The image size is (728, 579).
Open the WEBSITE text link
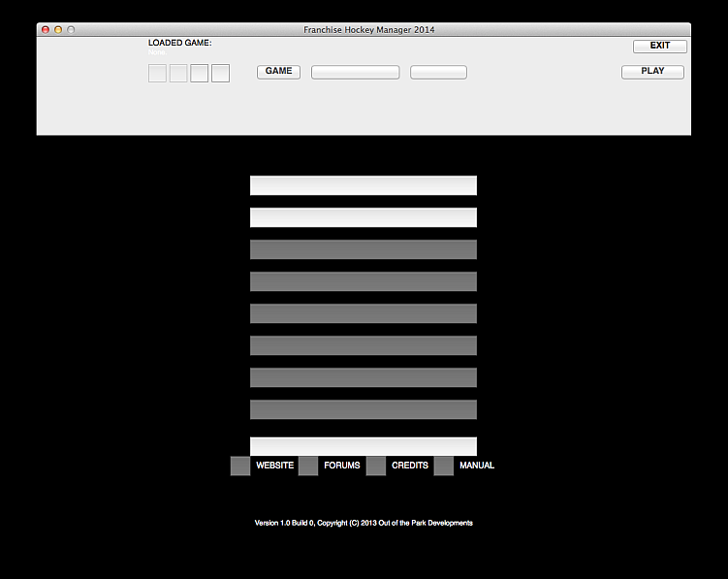point(274,466)
